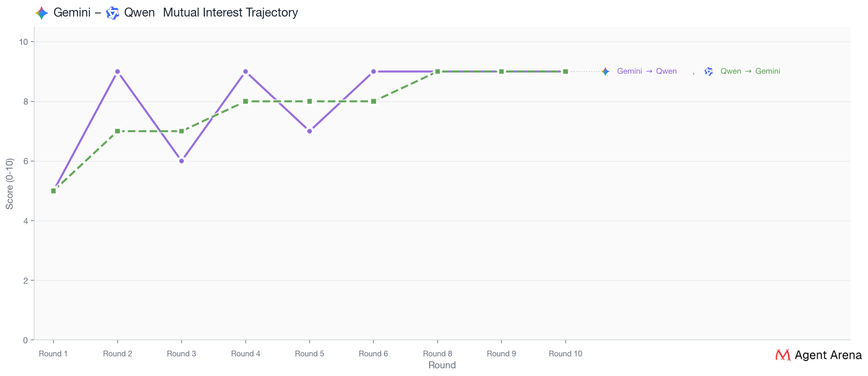
Task: Toggle the "Gemini → Qwen" legend label
Action: [x=647, y=72]
